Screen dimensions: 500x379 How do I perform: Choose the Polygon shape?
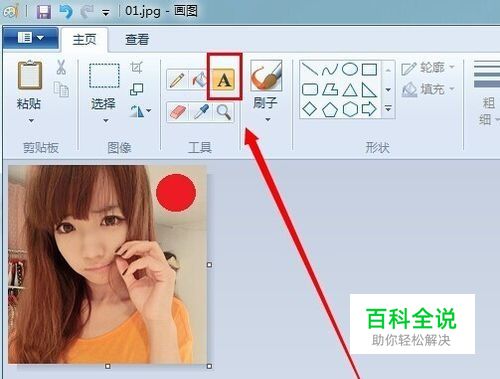click(x=330, y=89)
